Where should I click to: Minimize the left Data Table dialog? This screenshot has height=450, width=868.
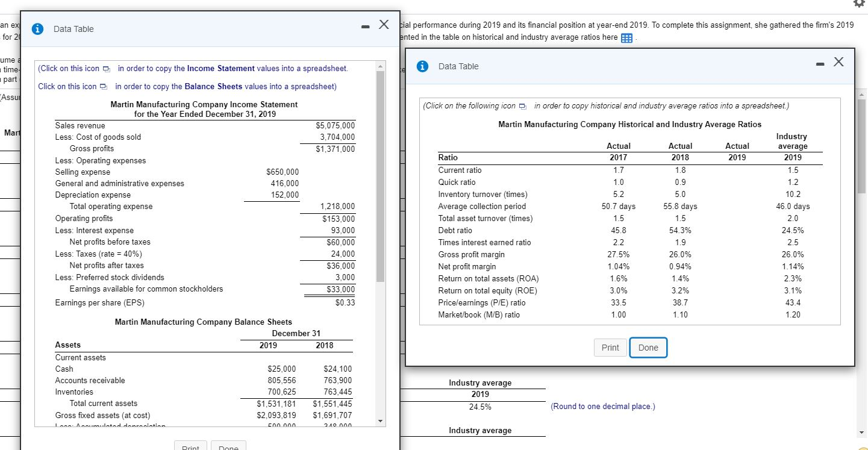[364, 27]
